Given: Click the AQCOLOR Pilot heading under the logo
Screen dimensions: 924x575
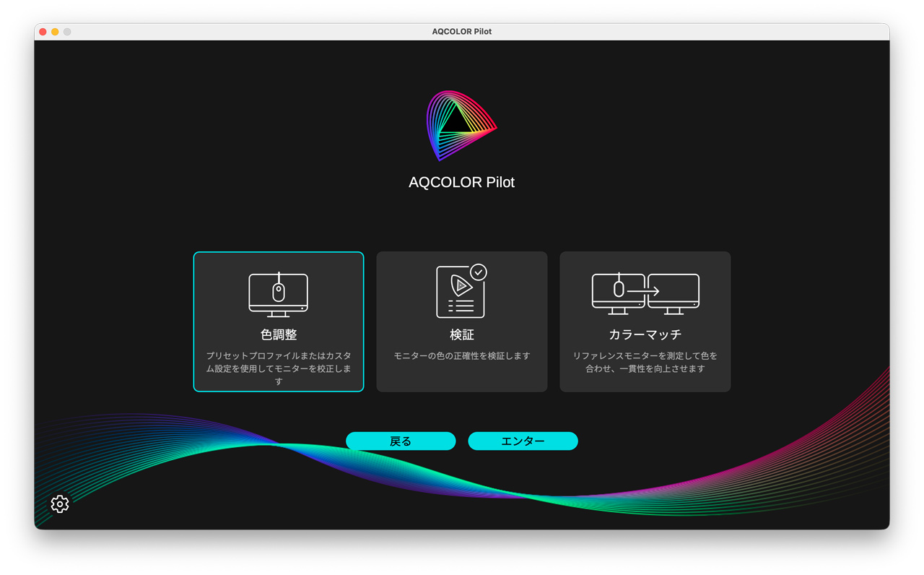Looking at the screenshot, I should click(x=462, y=183).
